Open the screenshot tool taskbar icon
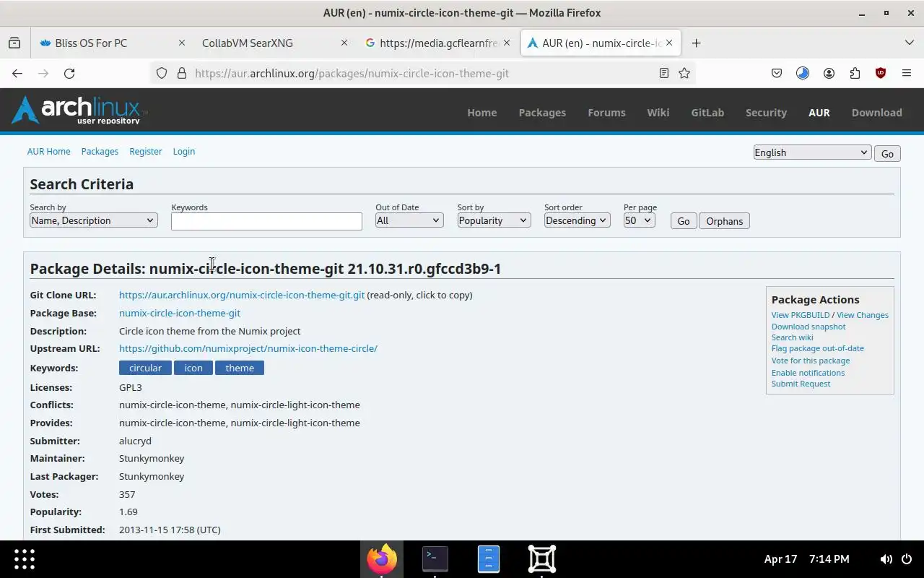 (x=542, y=558)
